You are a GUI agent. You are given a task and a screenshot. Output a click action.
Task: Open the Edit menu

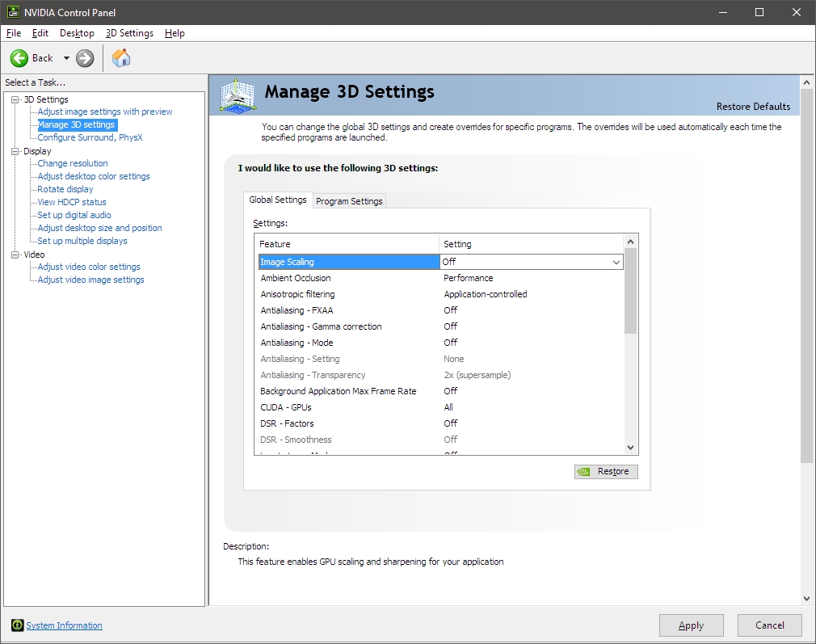pyautogui.click(x=40, y=33)
